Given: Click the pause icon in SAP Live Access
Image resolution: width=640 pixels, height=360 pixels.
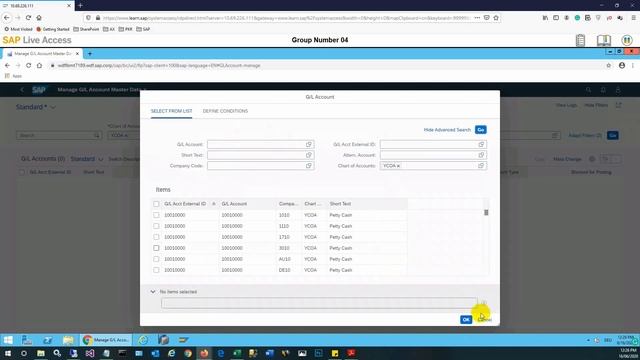Looking at the screenshot, I should [x=627, y=40].
